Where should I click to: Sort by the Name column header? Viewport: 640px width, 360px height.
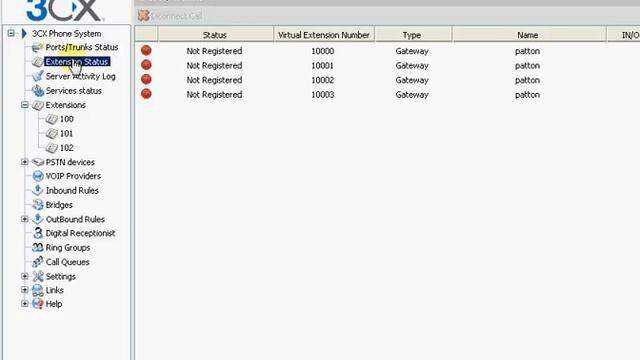pos(528,35)
